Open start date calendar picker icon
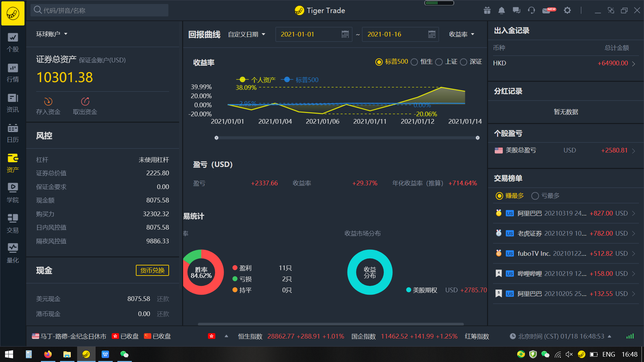Screen dimensions: 644x362 click(x=345, y=34)
